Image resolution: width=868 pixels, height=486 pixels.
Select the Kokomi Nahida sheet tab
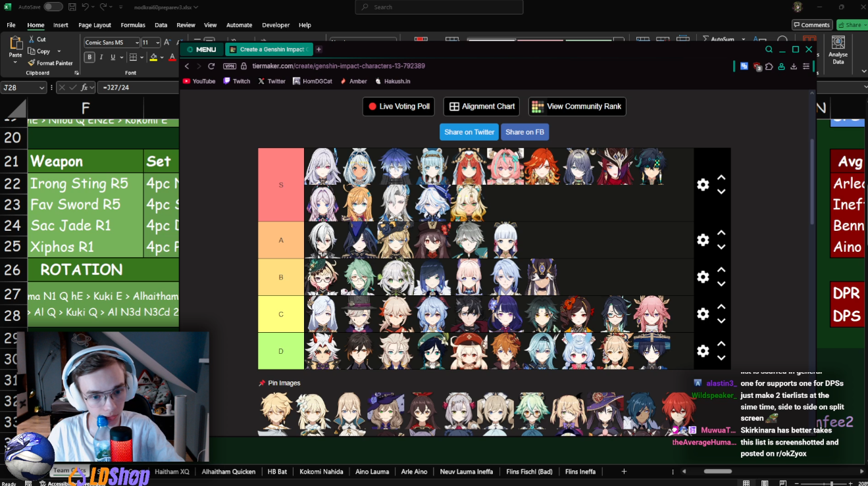pyautogui.click(x=322, y=472)
